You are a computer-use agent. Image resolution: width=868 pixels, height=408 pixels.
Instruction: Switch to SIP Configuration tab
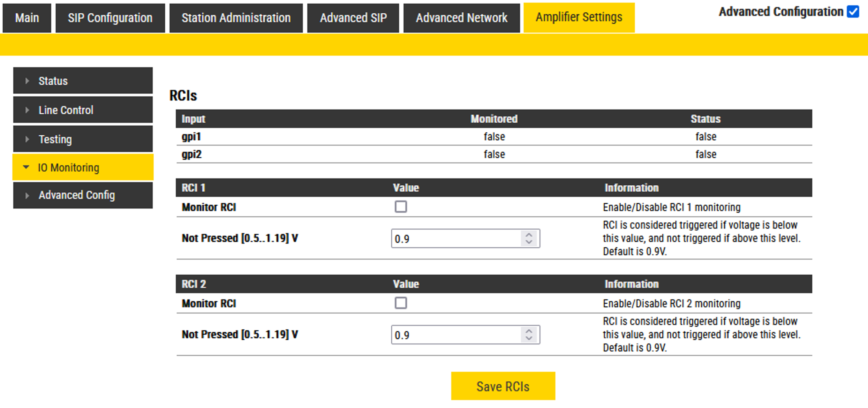[110, 18]
